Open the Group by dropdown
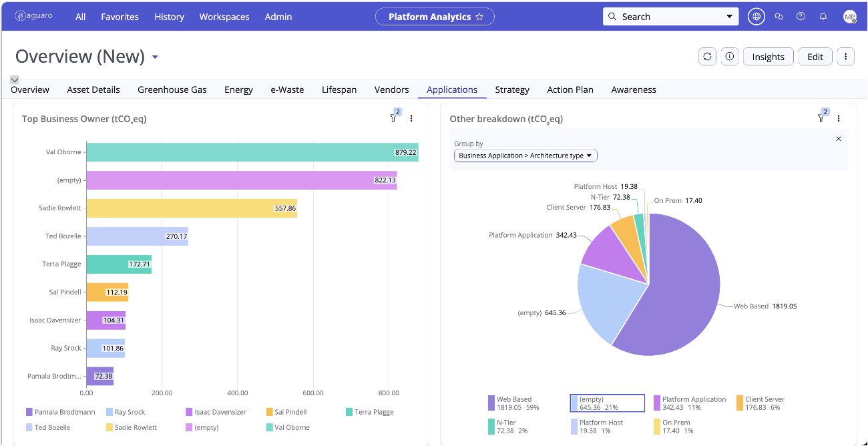 [x=525, y=155]
